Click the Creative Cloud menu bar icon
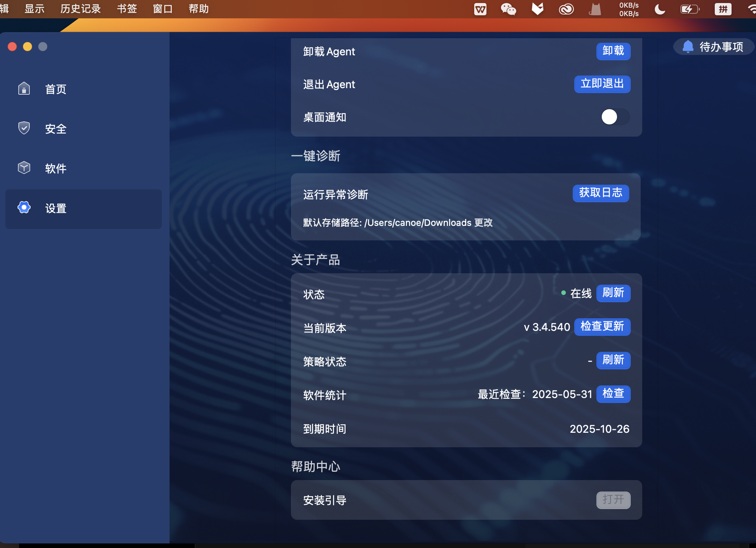Image resolution: width=756 pixels, height=548 pixels. point(566,9)
